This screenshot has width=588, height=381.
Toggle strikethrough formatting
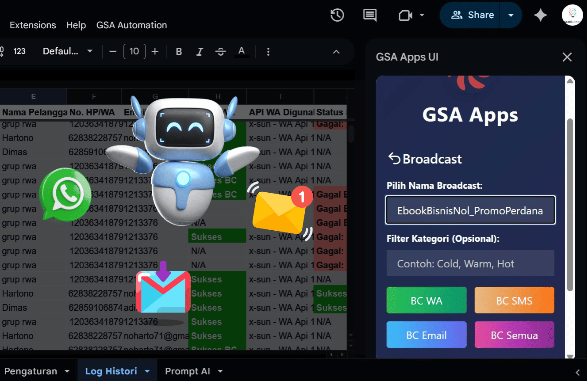(220, 52)
